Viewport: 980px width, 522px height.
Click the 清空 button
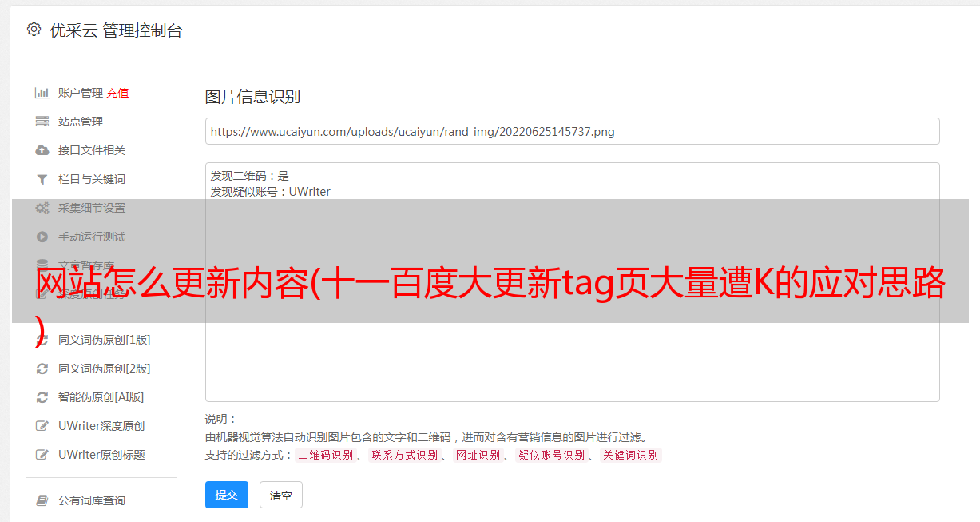[x=281, y=496]
